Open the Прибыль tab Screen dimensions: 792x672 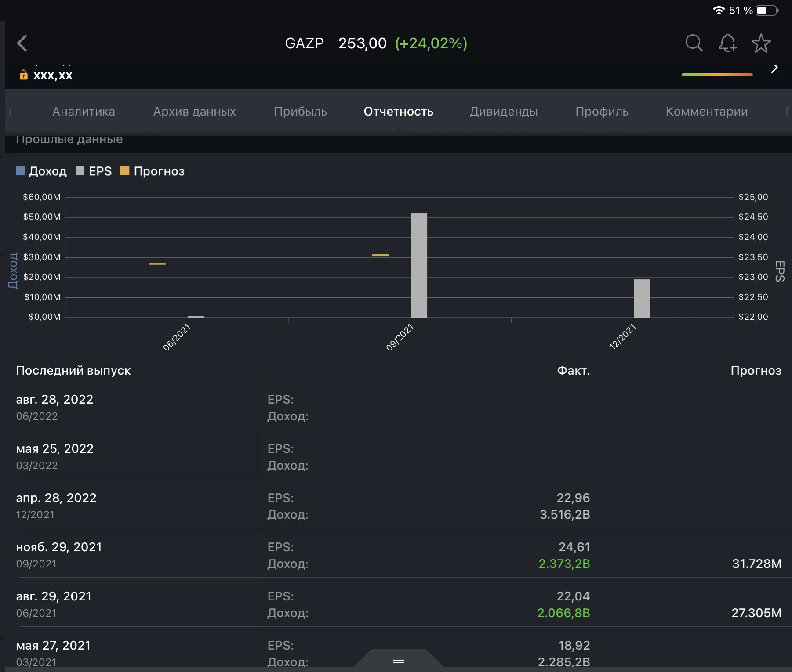click(300, 112)
